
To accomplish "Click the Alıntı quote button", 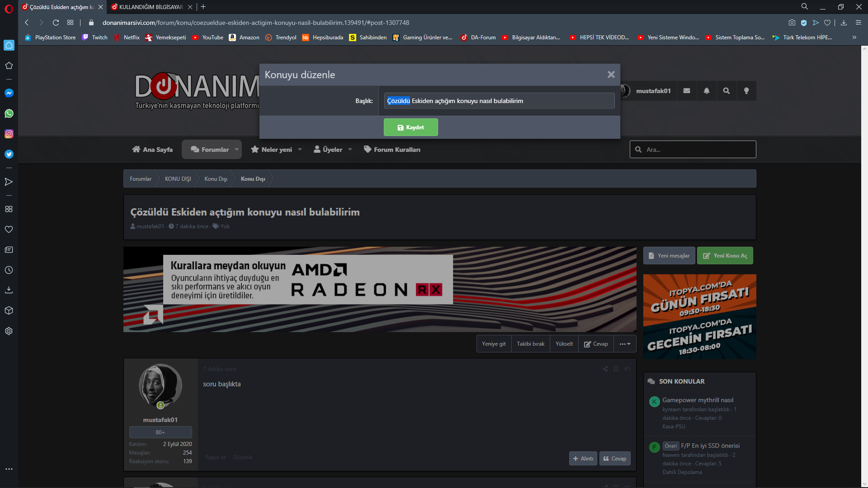I will tap(583, 459).
